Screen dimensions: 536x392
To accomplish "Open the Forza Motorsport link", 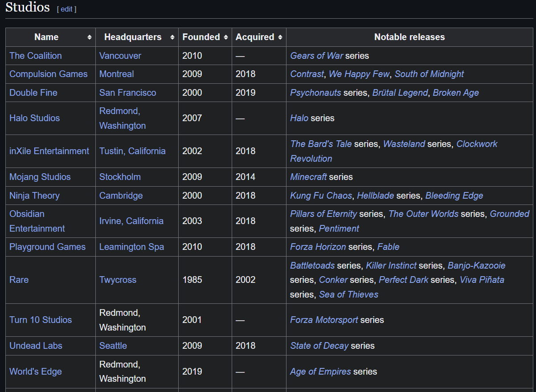I will click(x=324, y=320).
